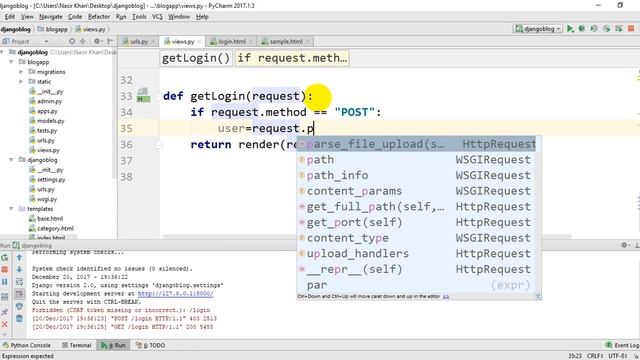The width and height of the screenshot is (640, 360).
Task: Open the VCS menu
Action: tap(157, 17)
